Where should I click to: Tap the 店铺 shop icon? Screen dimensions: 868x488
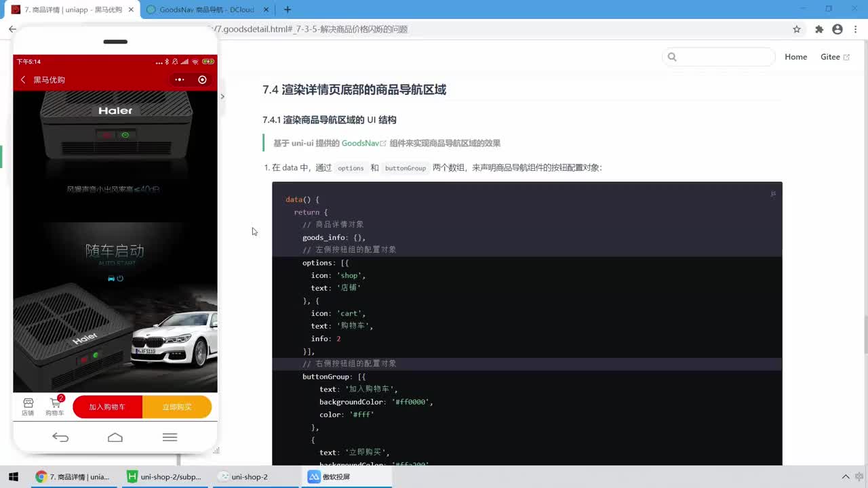pyautogui.click(x=28, y=407)
